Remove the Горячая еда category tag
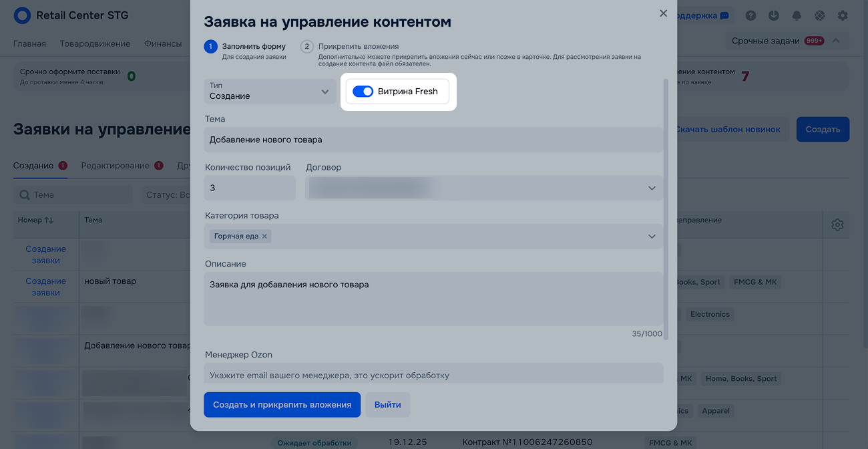868x449 pixels. click(x=264, y=236)
